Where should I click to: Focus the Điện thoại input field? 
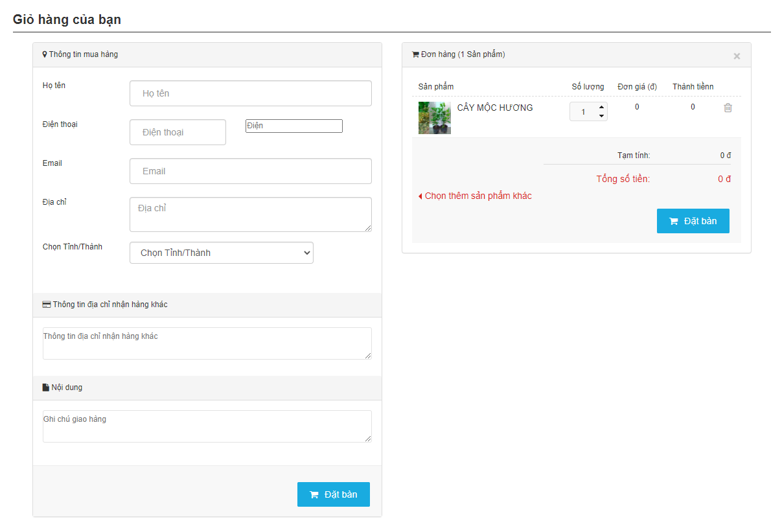click(x=178, y=132)
